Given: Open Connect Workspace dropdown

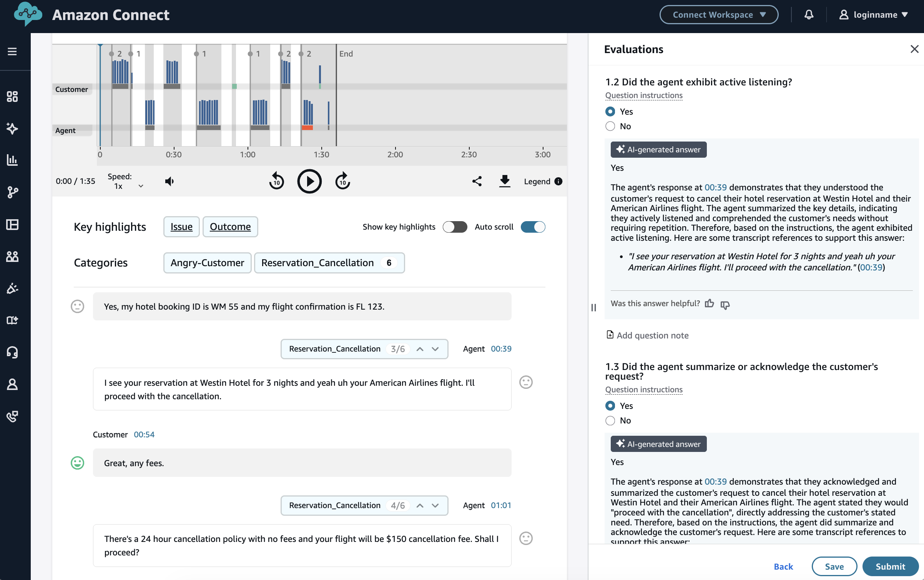Looking at the screenshot, I should coord(719,15).
